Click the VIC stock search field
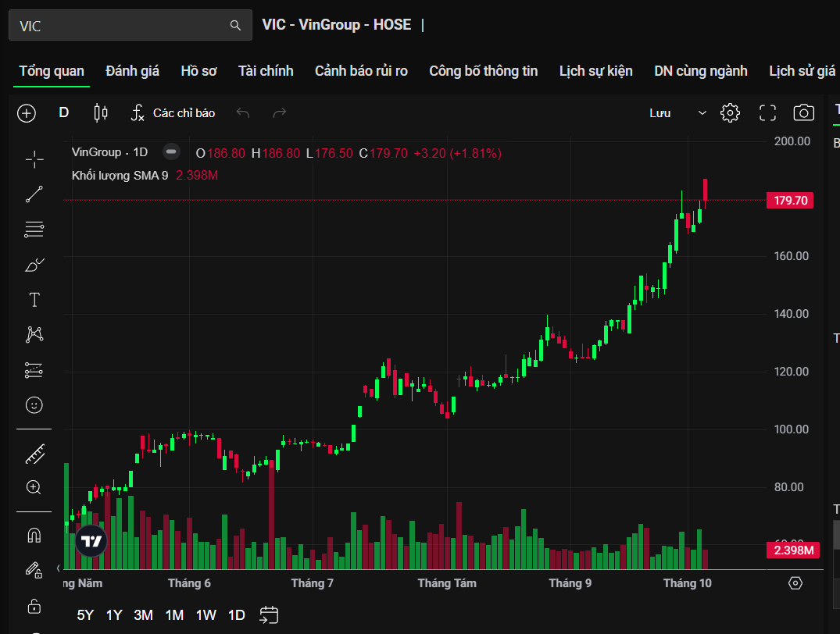This screenshot has height=634, width=840. [121, 26]
